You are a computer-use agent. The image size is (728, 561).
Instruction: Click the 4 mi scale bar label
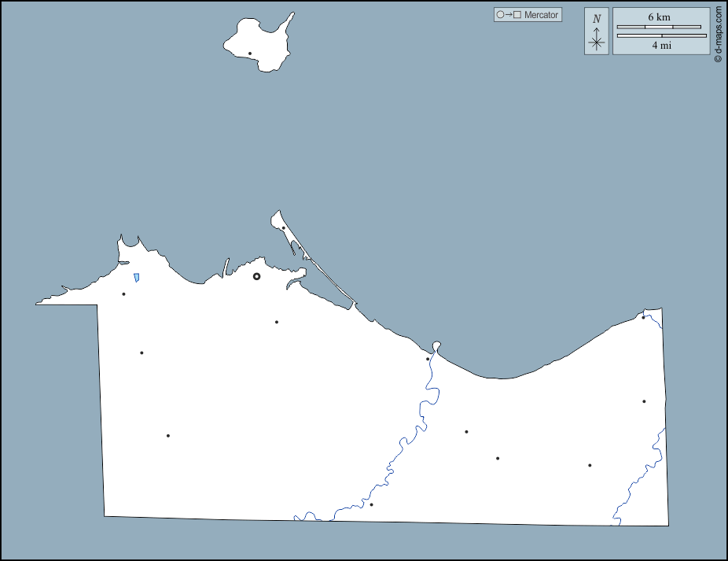661,45
